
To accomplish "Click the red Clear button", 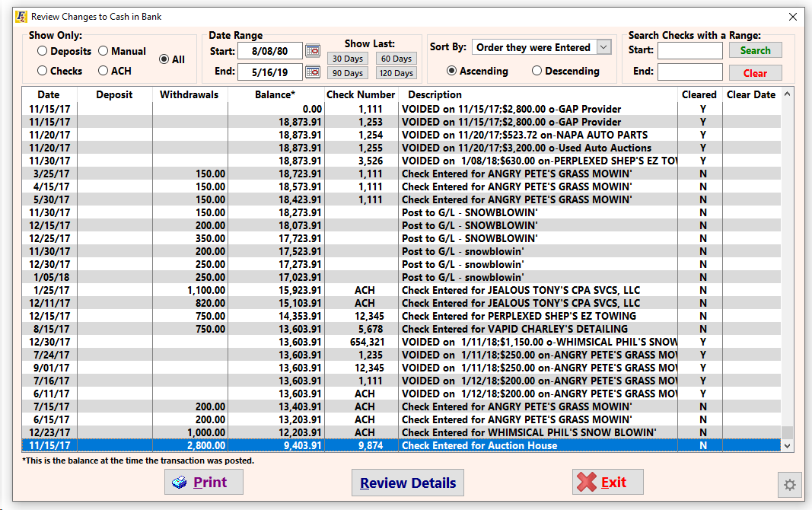I will tap(755, 73).
